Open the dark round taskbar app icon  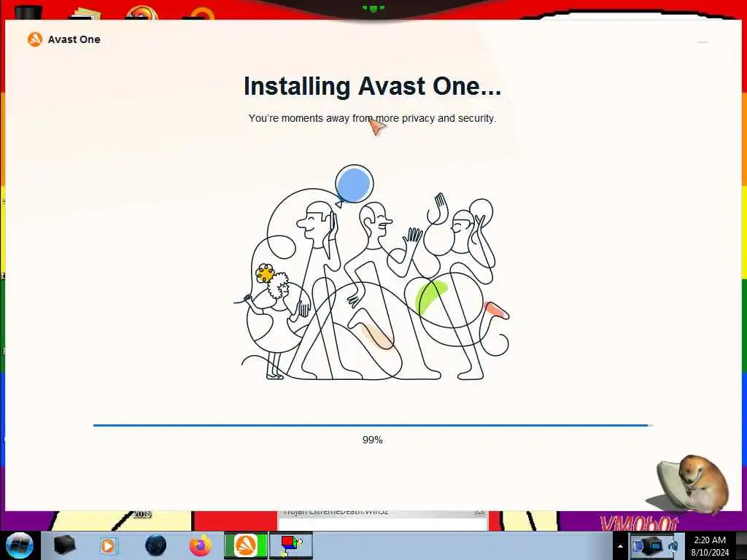[x=156, y=545]
